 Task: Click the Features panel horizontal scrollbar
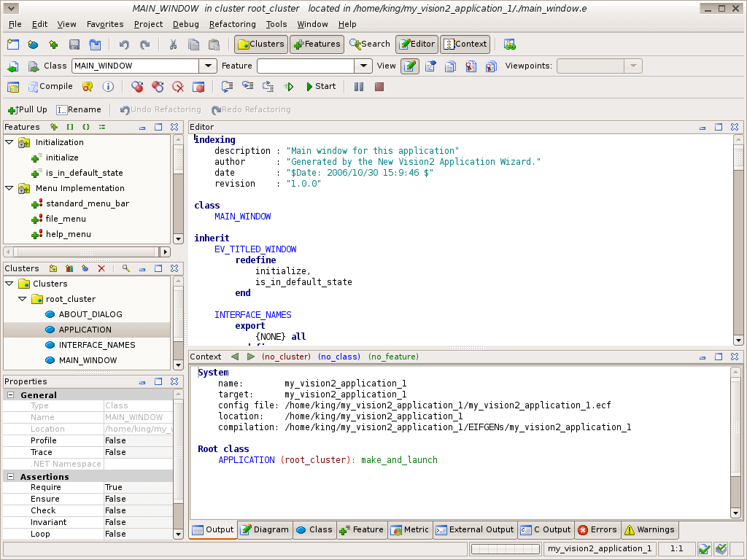click(86, 252)
